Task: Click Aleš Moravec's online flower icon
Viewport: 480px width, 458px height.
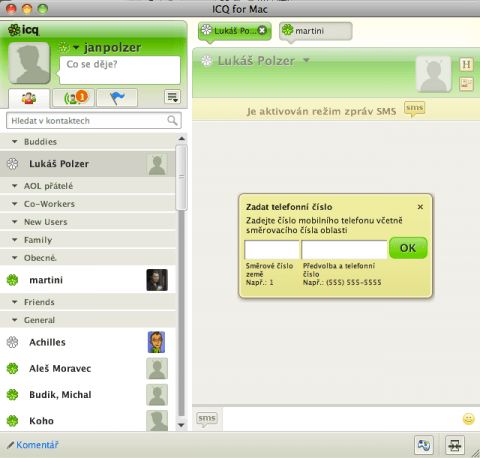Action: click(13, 368)
